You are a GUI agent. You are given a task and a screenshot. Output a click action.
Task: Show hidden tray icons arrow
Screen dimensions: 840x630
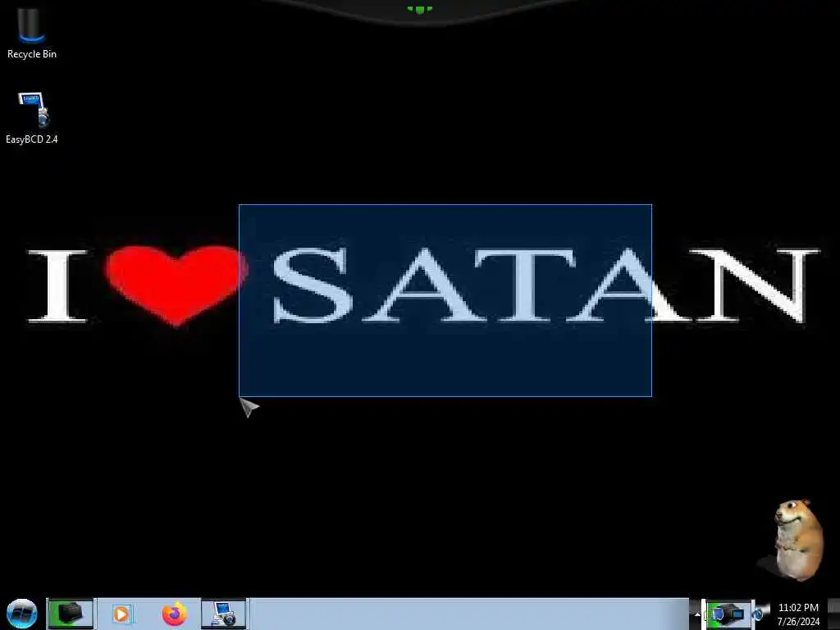point(697,614)
